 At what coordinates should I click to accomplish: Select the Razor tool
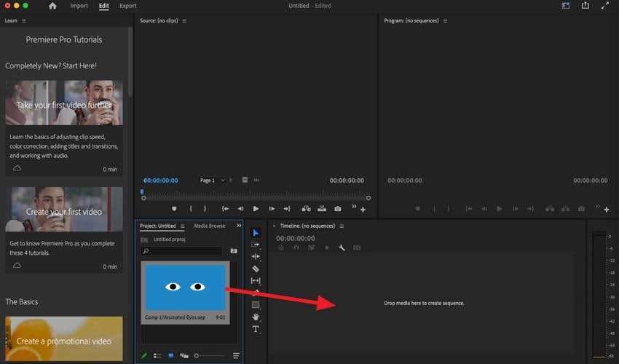point(256,269)
